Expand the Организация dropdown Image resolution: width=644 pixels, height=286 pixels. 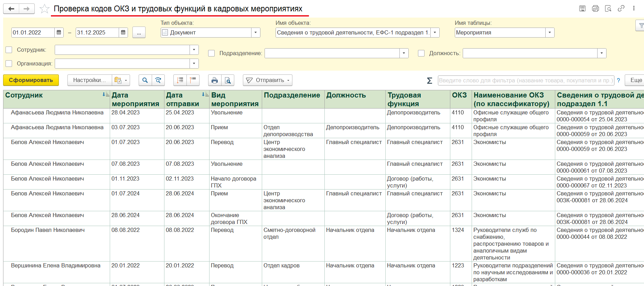tap(194, 64)
